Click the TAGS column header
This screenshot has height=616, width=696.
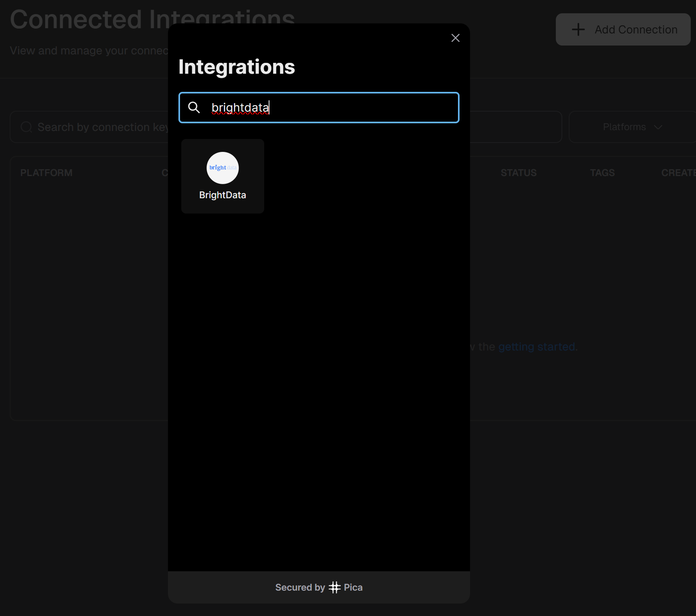602,172
